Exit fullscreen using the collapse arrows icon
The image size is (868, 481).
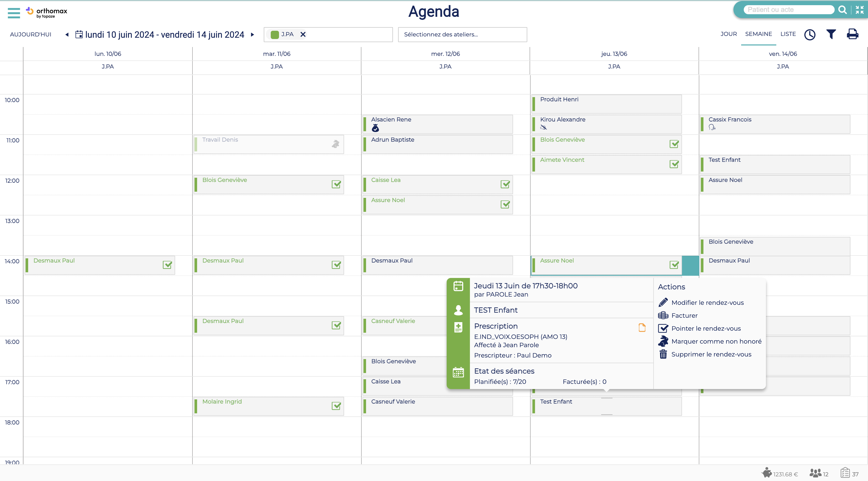(859, 10)
